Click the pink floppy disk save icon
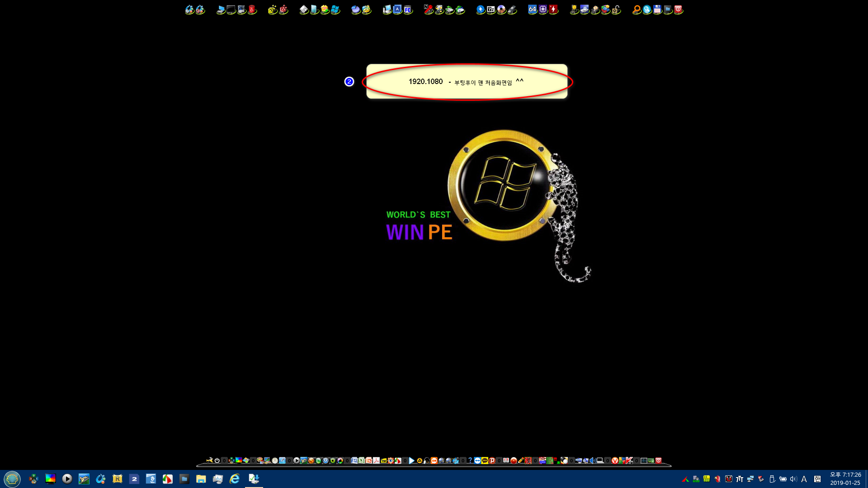Viewport: 868px width, 488px height. tap(657, 9)
